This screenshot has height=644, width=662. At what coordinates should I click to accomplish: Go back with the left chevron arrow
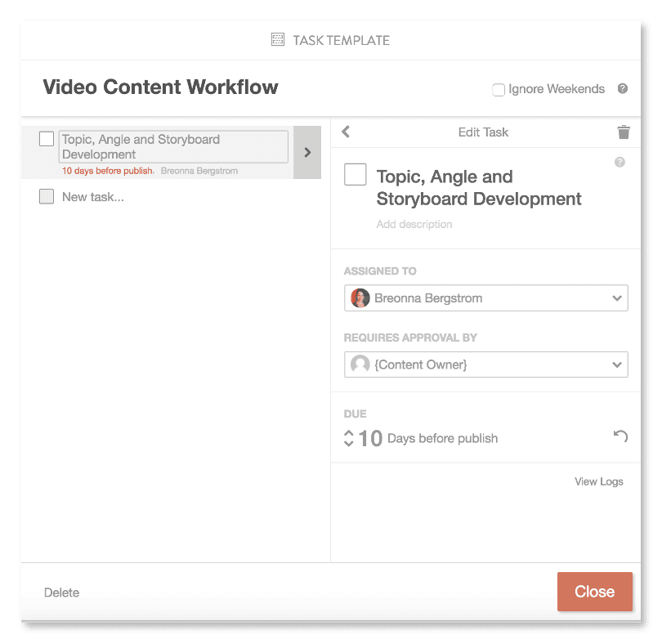point(345,132)
